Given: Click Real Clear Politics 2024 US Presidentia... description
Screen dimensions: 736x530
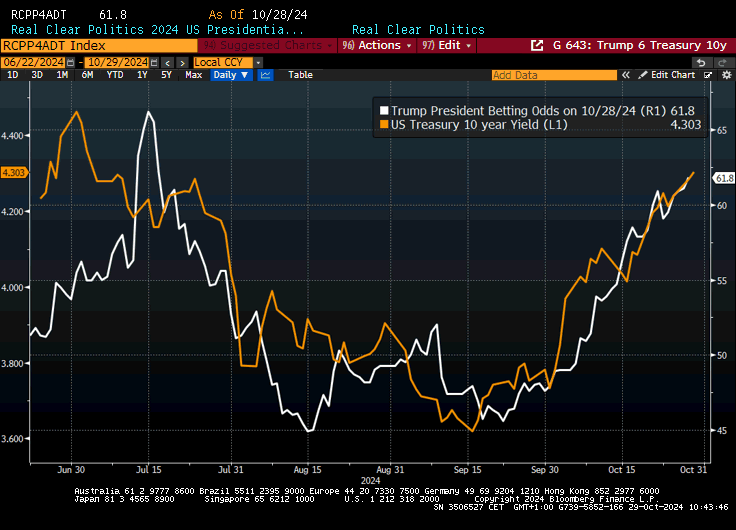Looking at the screenshot, I should (x=157, y=30).
